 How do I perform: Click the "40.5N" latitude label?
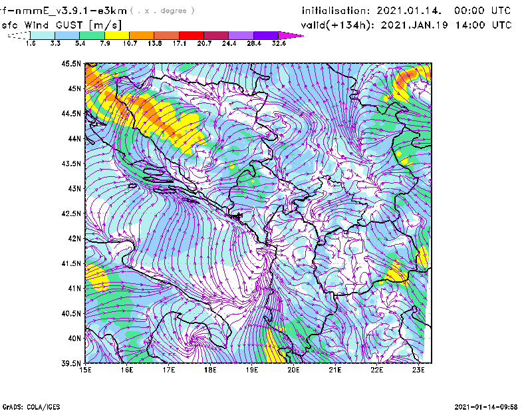click(71, 313)
